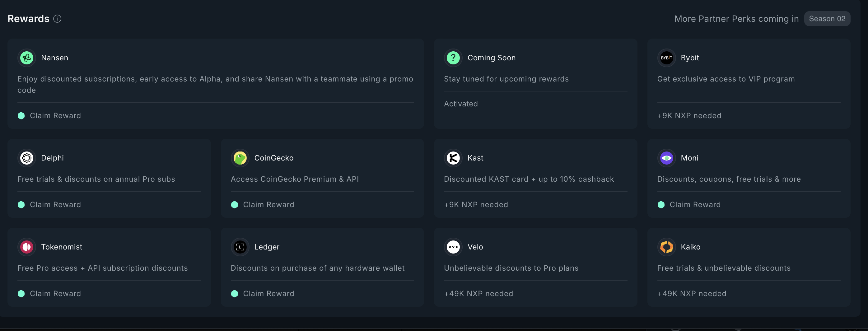Click 'Free trials & unbelievable discounts' text

click(x=724, y=268)
